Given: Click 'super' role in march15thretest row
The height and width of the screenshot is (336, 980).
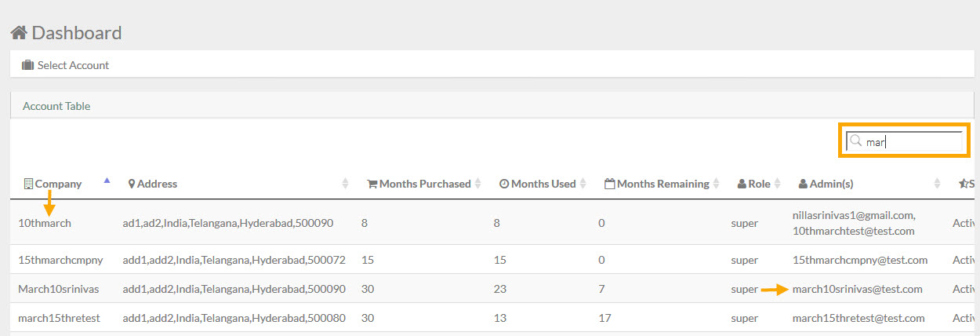Looking at the screenshot, I should point(745,318).
